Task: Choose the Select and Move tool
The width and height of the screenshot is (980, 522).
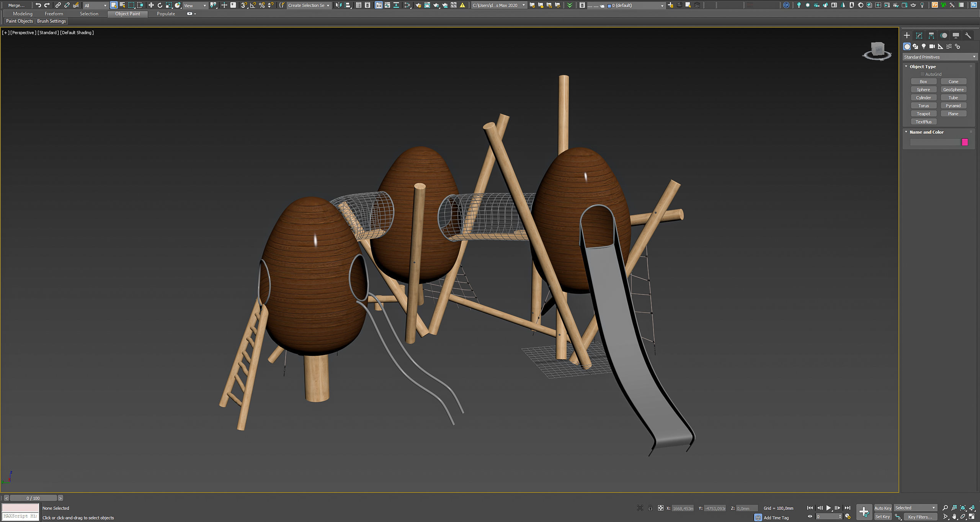Action: coord(151,5)
